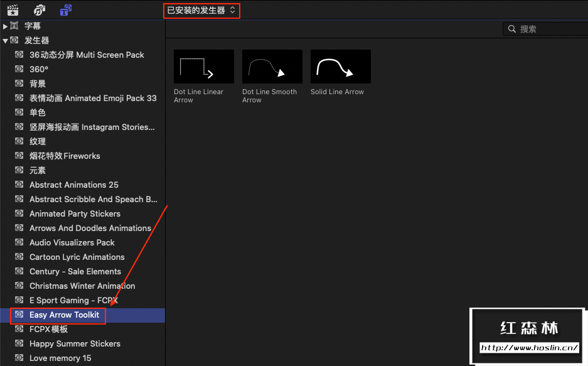Click the 搜索 search field
Image resolution: width=588 pixels, height=366 pixels.
pos(545,29)
